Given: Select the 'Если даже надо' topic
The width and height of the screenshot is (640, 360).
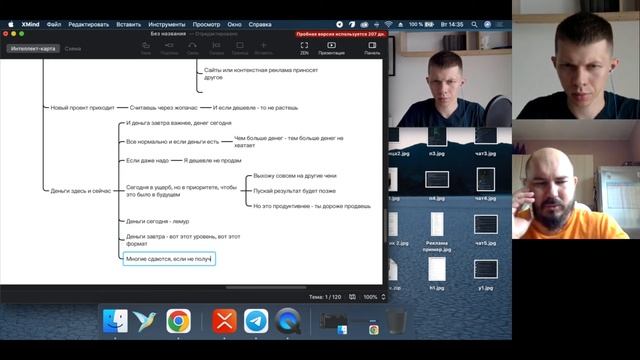Looking at the screenshot, I should [x=147, y=160].
